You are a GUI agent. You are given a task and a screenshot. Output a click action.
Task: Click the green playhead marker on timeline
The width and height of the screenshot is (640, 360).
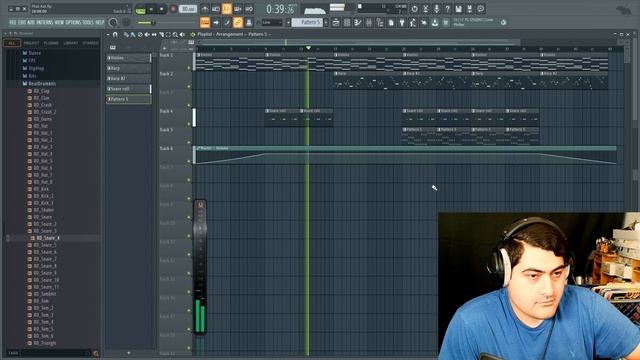[309, 48]
